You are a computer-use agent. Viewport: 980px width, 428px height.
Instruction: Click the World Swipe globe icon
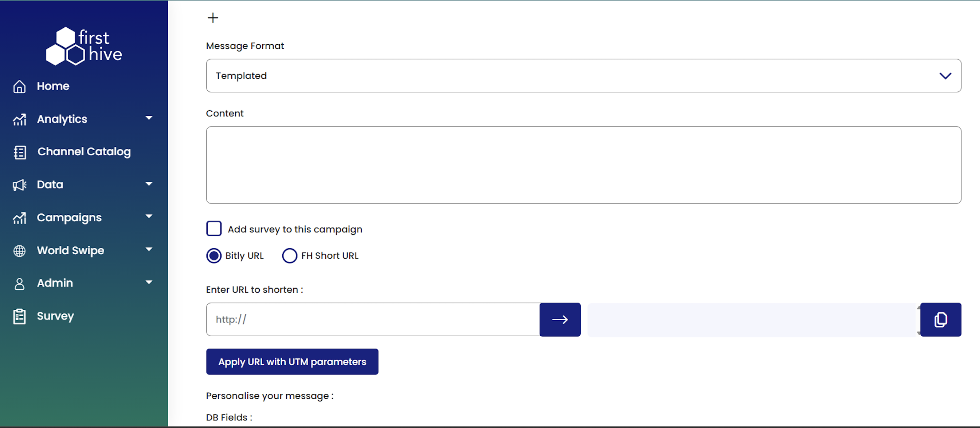click(19, 251)
